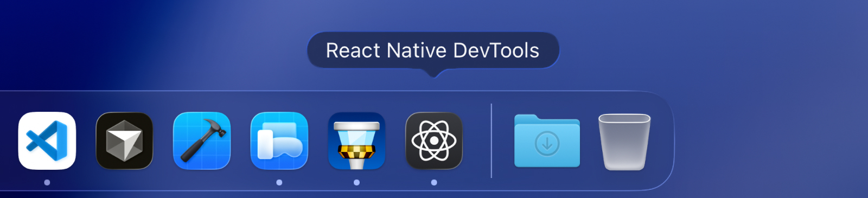This screenshot has height=198, width=868.
Task: Launch the dark prism cube app icon
Action: (124, 141)
